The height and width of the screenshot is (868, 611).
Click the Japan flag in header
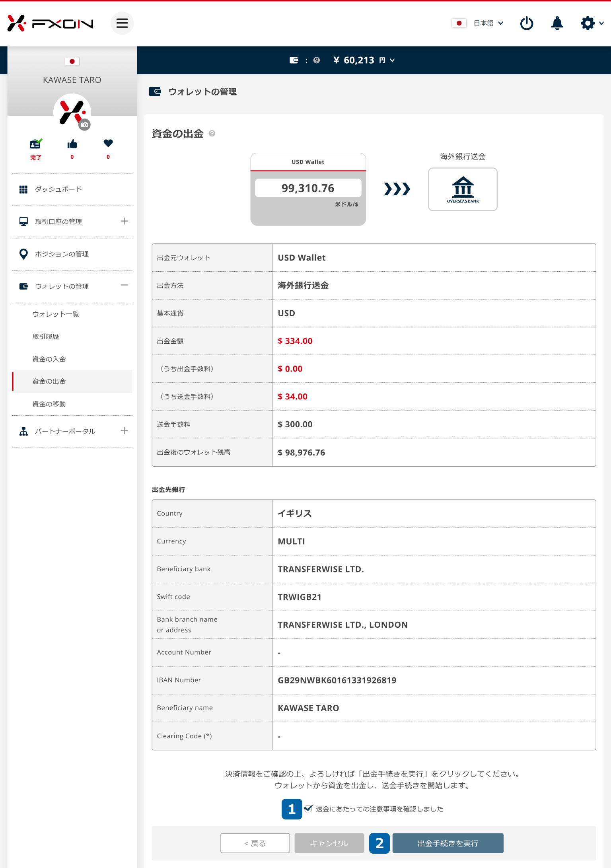click(459, 23)
